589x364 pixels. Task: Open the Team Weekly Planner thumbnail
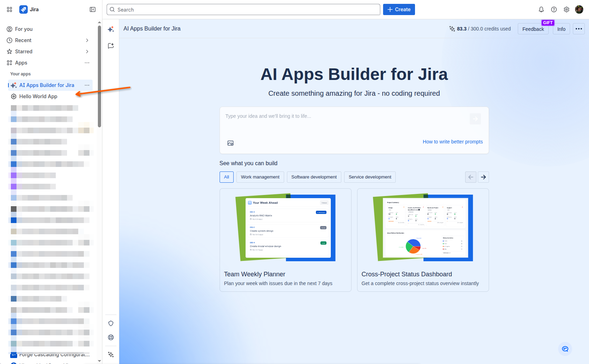tap(286, 228)
